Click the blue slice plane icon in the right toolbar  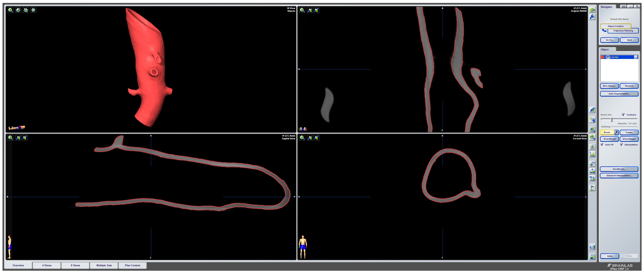pyautogui.click(x=592, y=110)
